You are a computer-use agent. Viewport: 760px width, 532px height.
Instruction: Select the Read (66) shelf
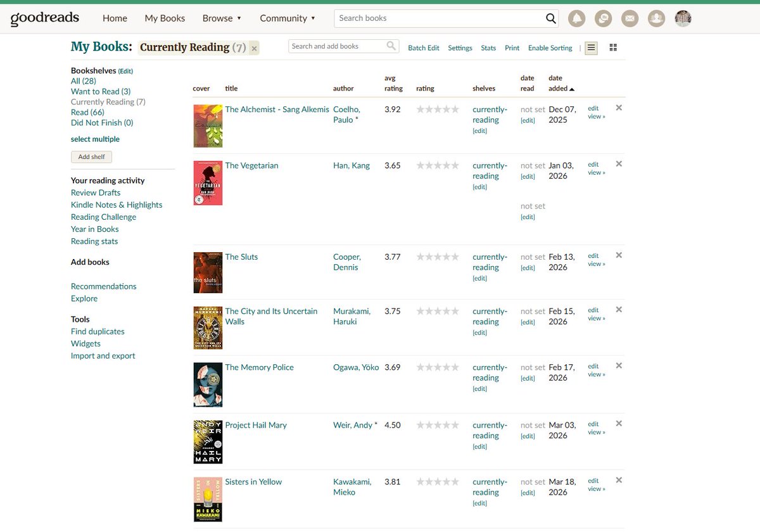click(x=87, y=112)
